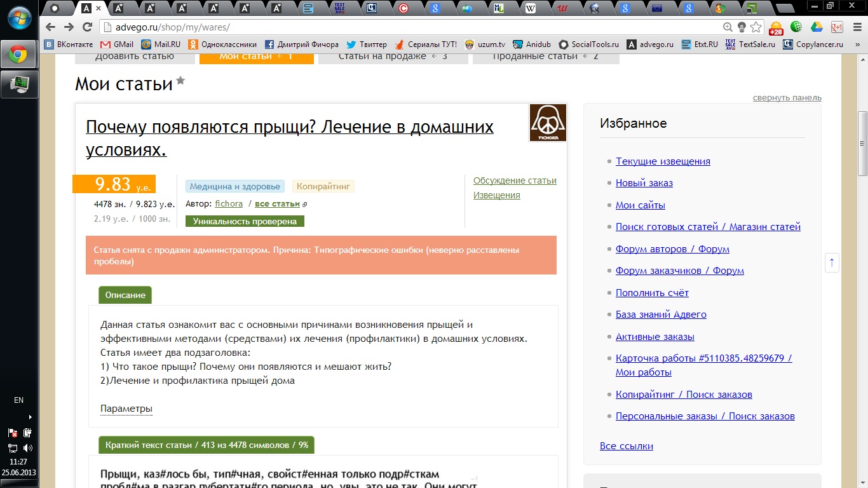Click the EN language indicator
868x488 pixels.
tap(18, 400)
